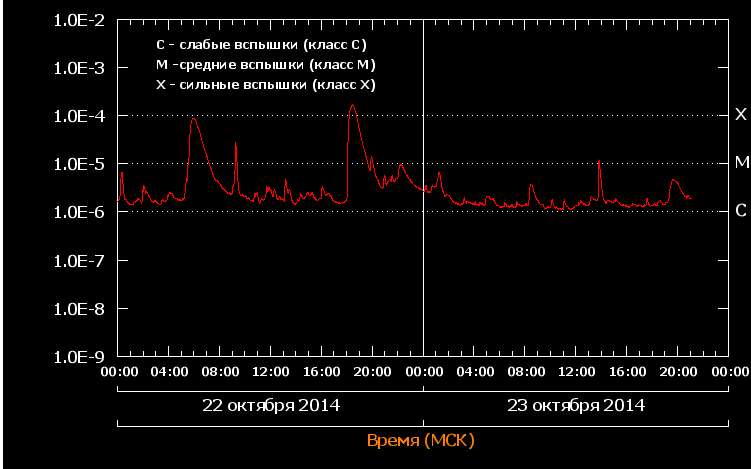Click the 12:00 time label of 22 октября
Image resolution: width=751 pixels, height=469 pixels.
coord(271,372)
